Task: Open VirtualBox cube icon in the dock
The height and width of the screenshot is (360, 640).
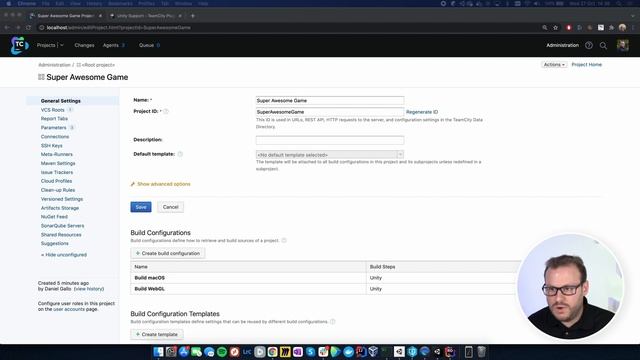Action: coord(373,351)
